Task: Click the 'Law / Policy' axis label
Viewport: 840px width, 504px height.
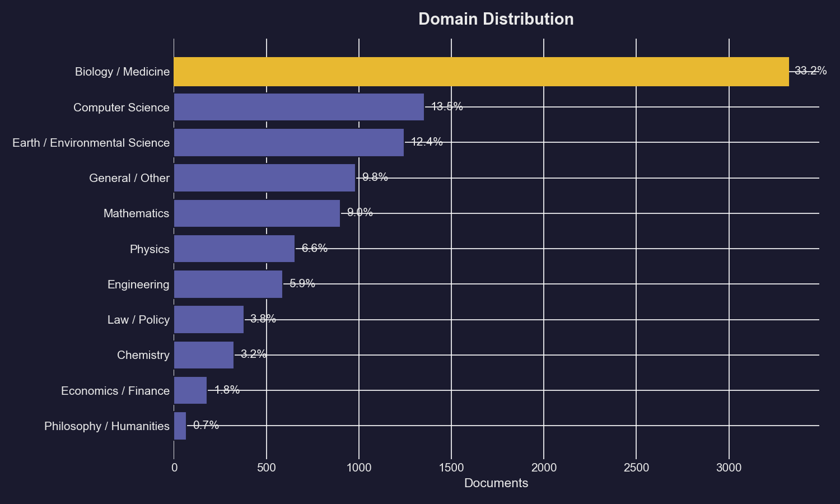Action: point(138,320)
